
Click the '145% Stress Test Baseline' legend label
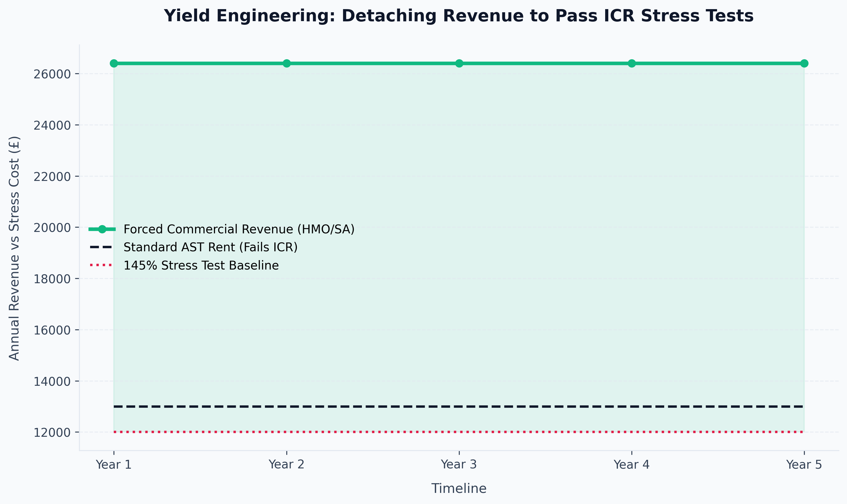201,265
